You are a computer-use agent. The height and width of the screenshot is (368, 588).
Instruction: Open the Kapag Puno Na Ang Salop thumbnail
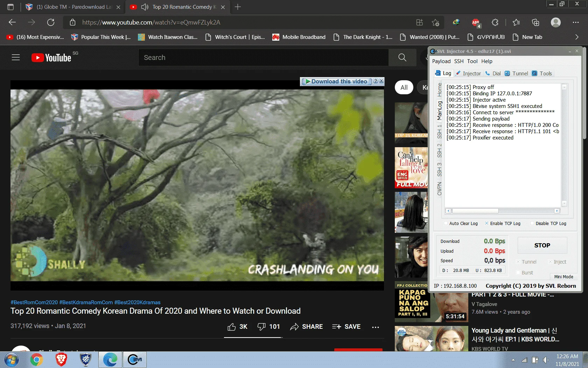[x=431, y=302]
